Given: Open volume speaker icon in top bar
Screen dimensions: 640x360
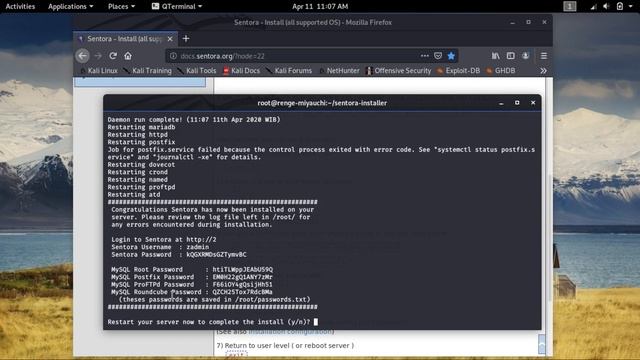Looking at the screenshot, I should tap(606, 6).
